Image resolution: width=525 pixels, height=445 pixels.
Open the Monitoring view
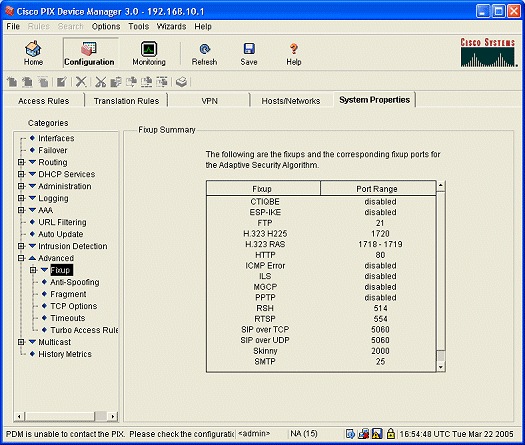(149, 53)
